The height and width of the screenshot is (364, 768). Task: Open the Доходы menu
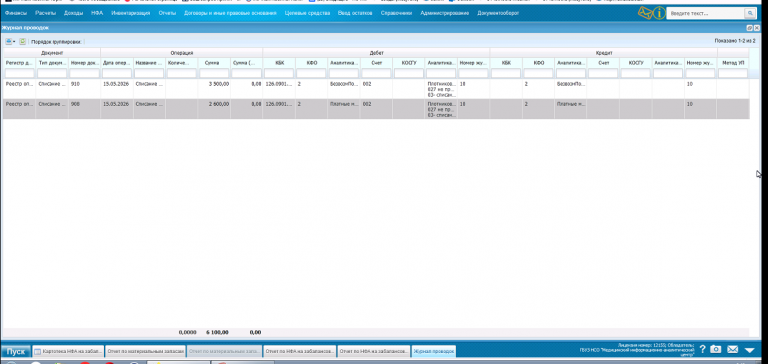73,13
